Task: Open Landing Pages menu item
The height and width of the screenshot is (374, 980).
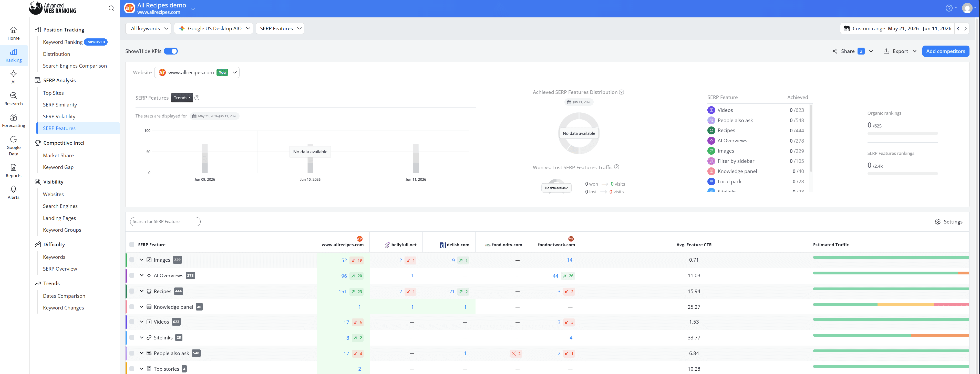Action: pyautogui.click(x=59, y=218)
